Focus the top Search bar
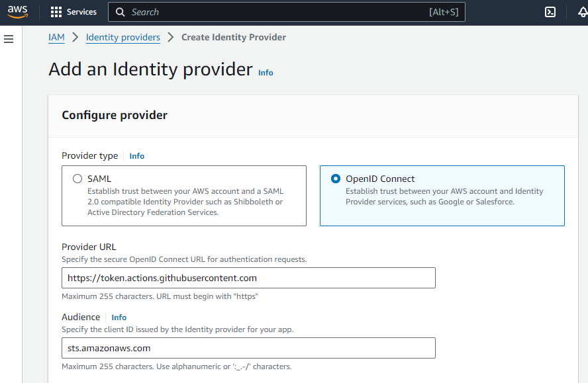Screen dimensions: 588x383 click(278, 12)
